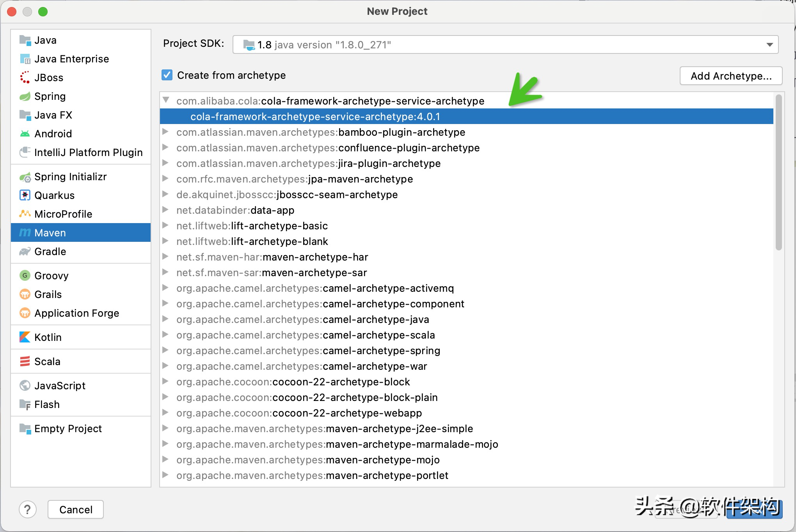Click the Empty Project folder icon
Image resolution: width=796 pixels, height=532 pixels.
tap(25, 429)
